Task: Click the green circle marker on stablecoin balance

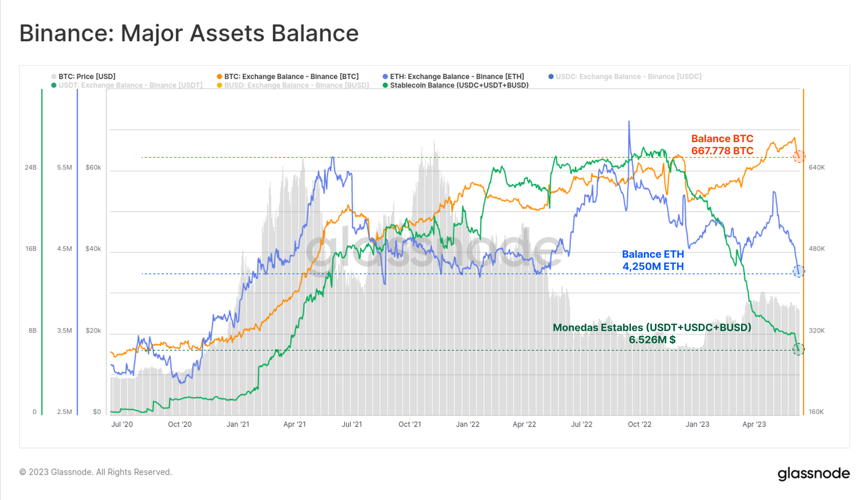Action: point(799,349)
